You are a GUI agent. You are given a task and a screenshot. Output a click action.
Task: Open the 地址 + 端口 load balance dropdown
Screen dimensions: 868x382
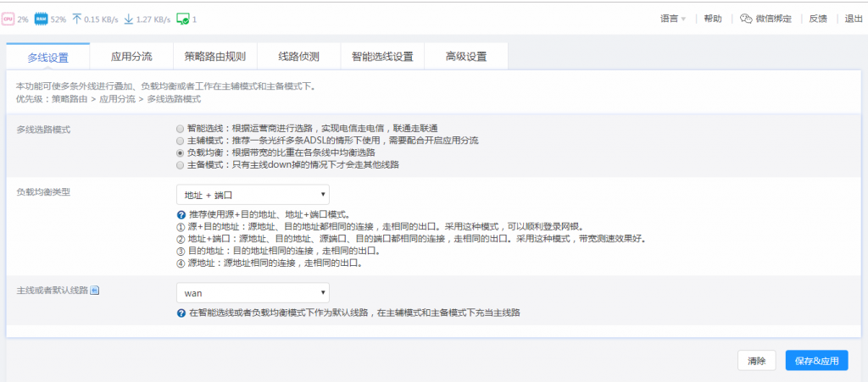click(x=253, y=196)
